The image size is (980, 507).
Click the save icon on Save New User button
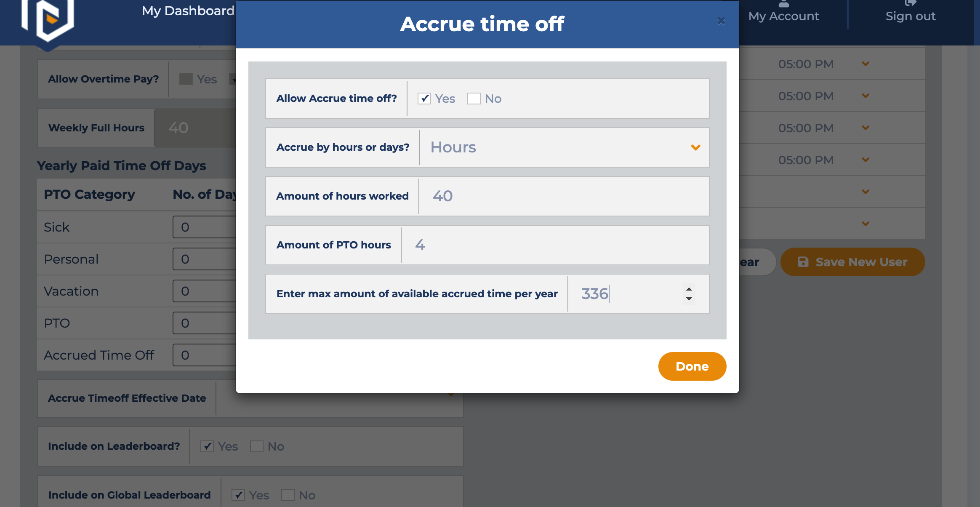coord(804,262)
